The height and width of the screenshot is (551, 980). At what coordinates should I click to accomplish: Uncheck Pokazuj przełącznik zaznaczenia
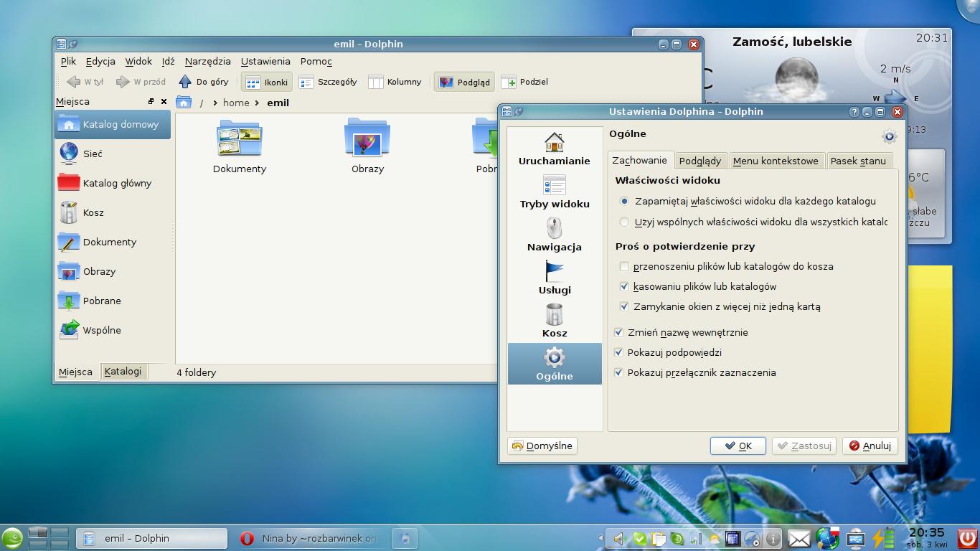[619, 372]
